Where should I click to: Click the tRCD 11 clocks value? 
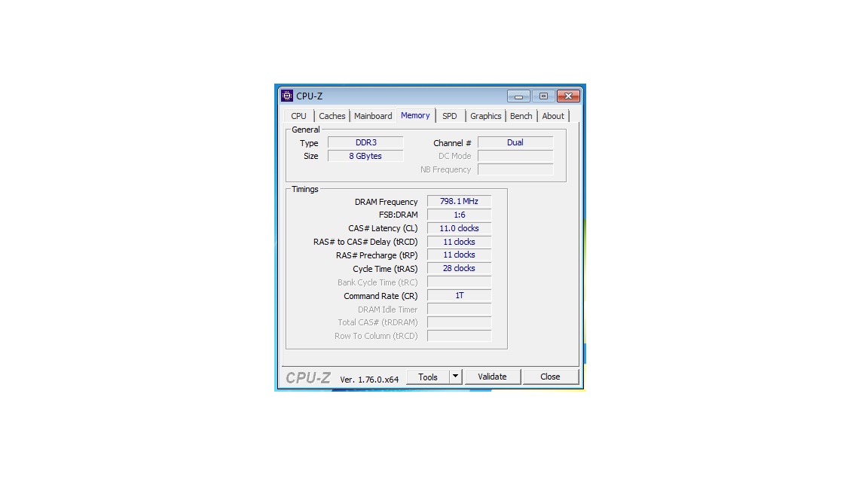(x=459, y=242)
